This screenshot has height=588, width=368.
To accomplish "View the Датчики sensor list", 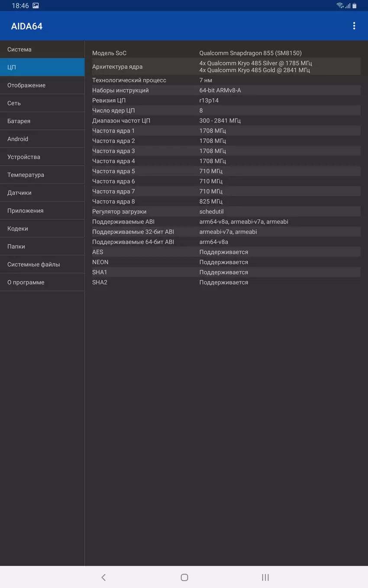I will [42, 193].
